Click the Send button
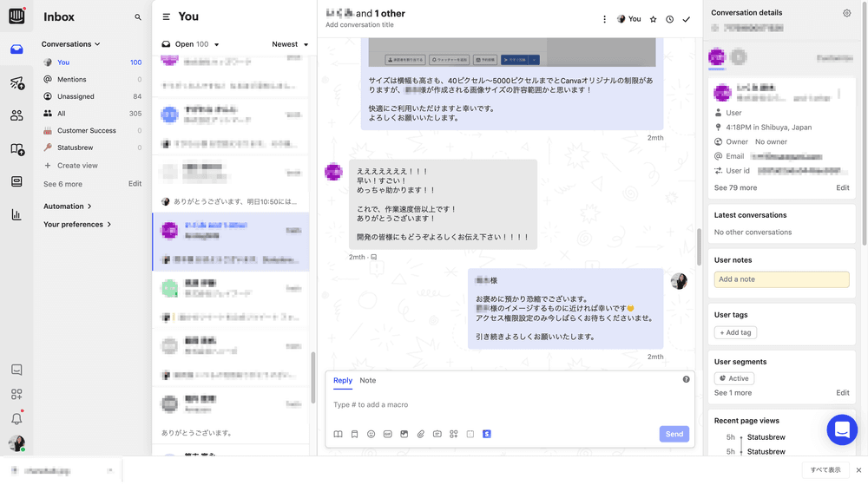The image size is (868, 485). pyautogui.click(x=674, y=434)
